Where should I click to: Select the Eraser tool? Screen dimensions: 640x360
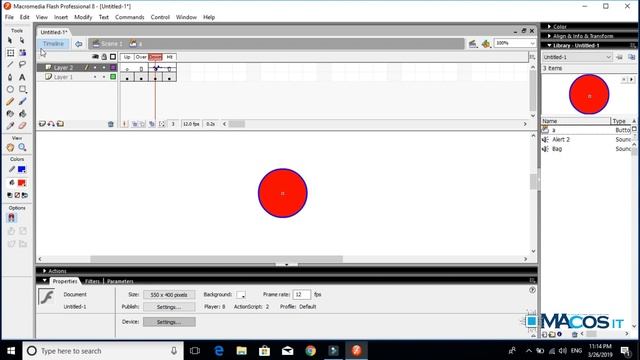(22, 126)
